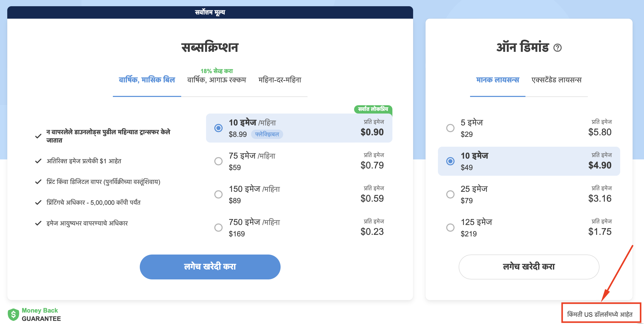Click the help icon next to ऑन डिमांड heading
644x324 pixels.
point(558,48)
